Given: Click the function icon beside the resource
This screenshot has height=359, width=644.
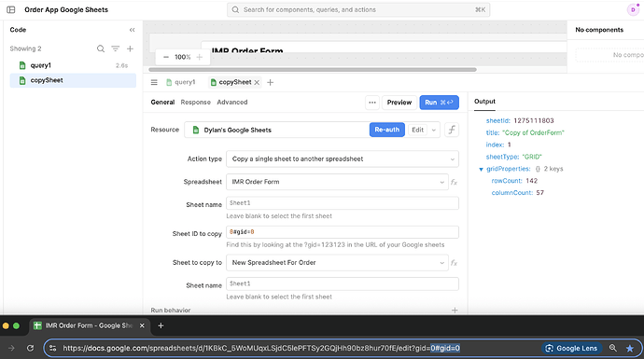Looking at the screenshot, I should point(452,130).
